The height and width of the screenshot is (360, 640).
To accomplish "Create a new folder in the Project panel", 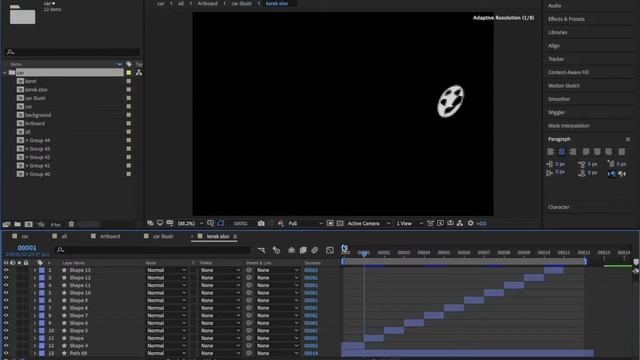I will [18, 224].
